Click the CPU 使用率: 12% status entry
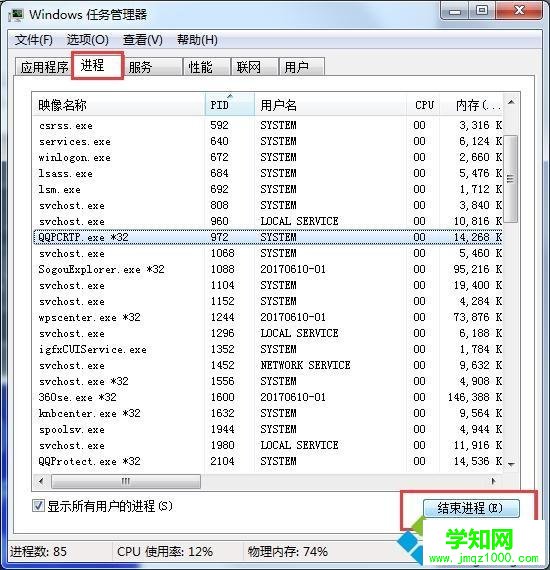This screenshot has width=550, height=570. click(x=165, y=551)
